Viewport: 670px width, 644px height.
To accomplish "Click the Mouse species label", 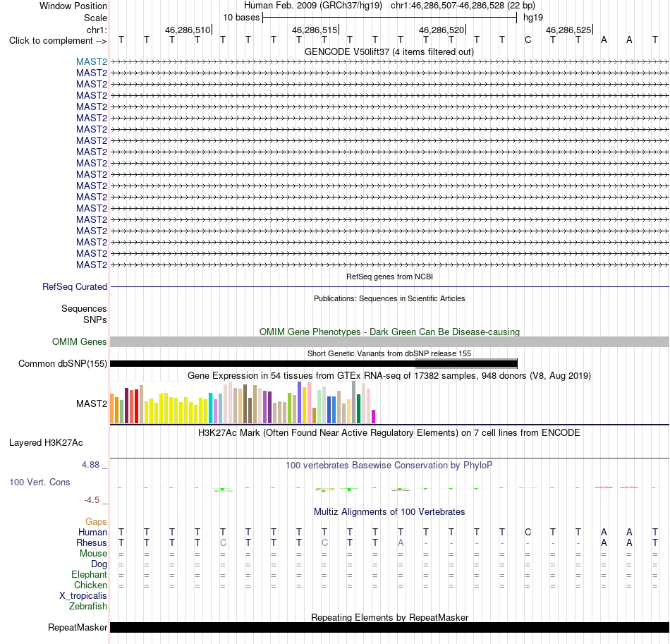I will coord(93,554).
